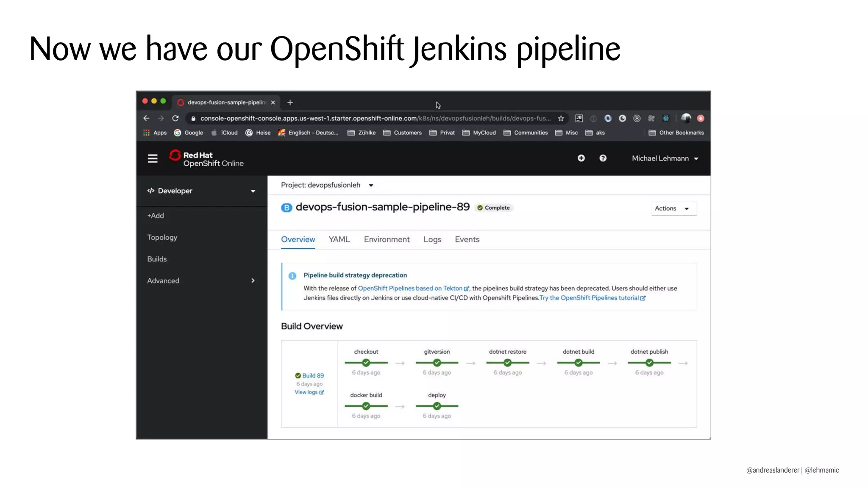
Task: Open the hamburger navigation menu
Action: (153, 158)
